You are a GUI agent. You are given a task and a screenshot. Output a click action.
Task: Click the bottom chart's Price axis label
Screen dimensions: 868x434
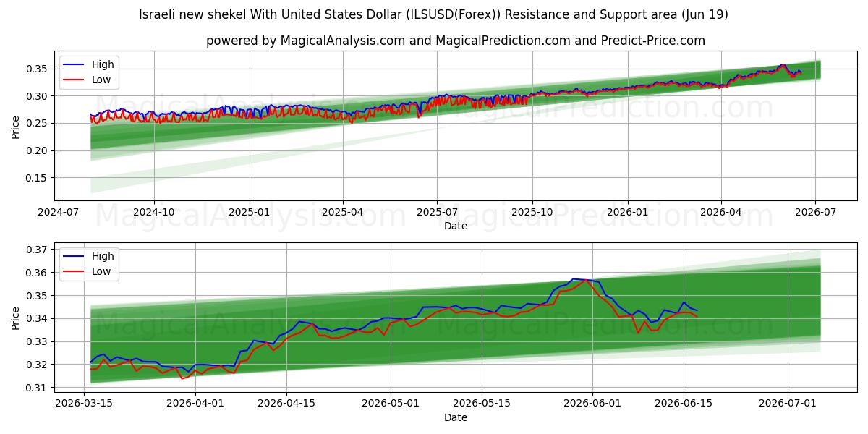(16, 318)
